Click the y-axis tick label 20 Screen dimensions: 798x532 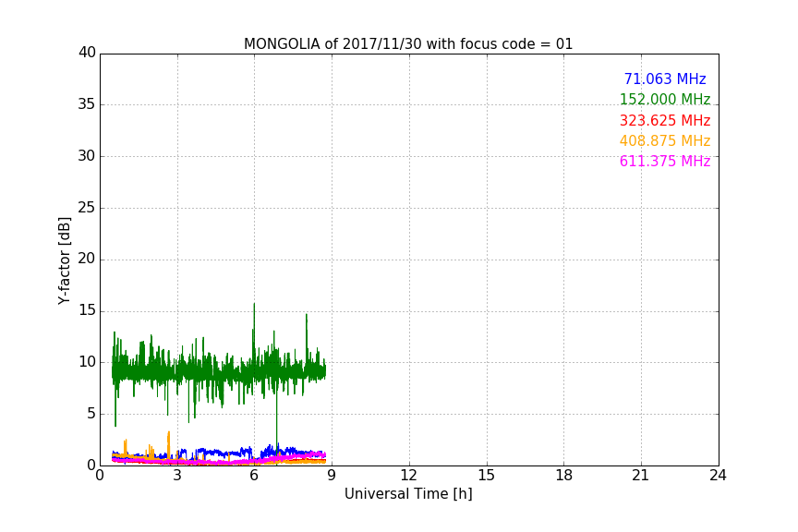[87, 259]
